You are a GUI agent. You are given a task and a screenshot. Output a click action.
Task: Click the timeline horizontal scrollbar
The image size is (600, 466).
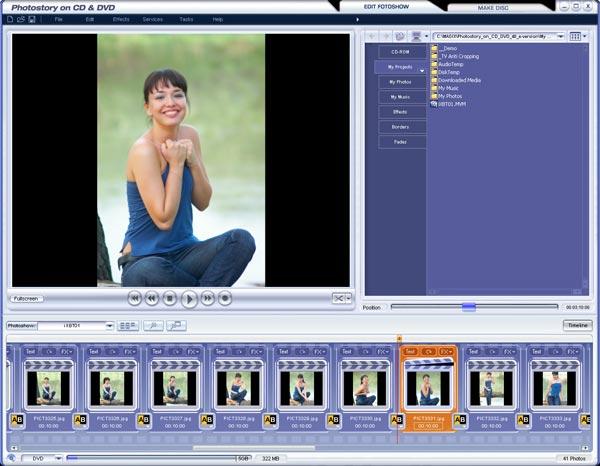point(254,448)
